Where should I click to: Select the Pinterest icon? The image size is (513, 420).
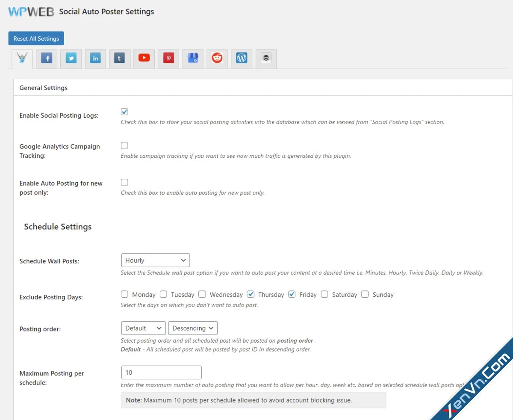pos(168,58)
